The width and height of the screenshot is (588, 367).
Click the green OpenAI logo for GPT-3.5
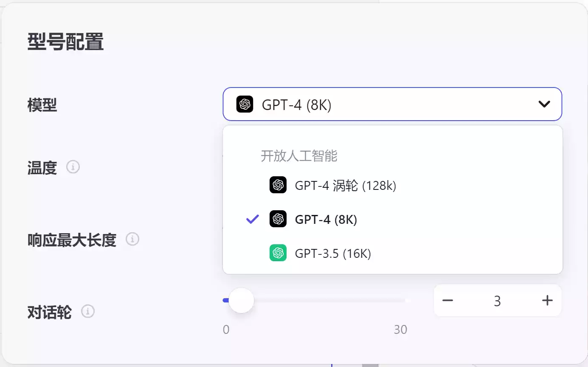(278, 253)
